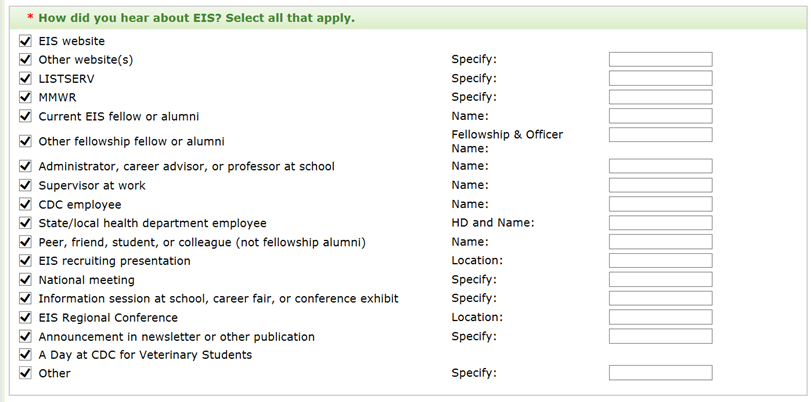Deselect the National meeting checkbox

tap(25, 279)
